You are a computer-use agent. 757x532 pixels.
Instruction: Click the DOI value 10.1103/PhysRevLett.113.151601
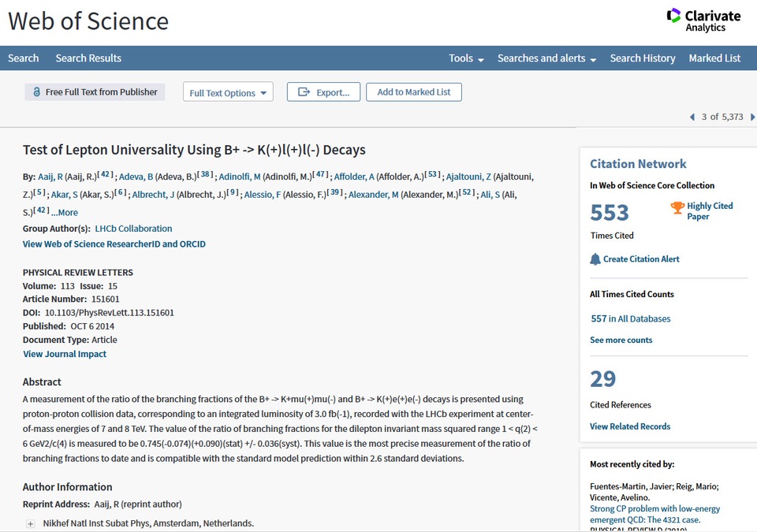(110, 312)
